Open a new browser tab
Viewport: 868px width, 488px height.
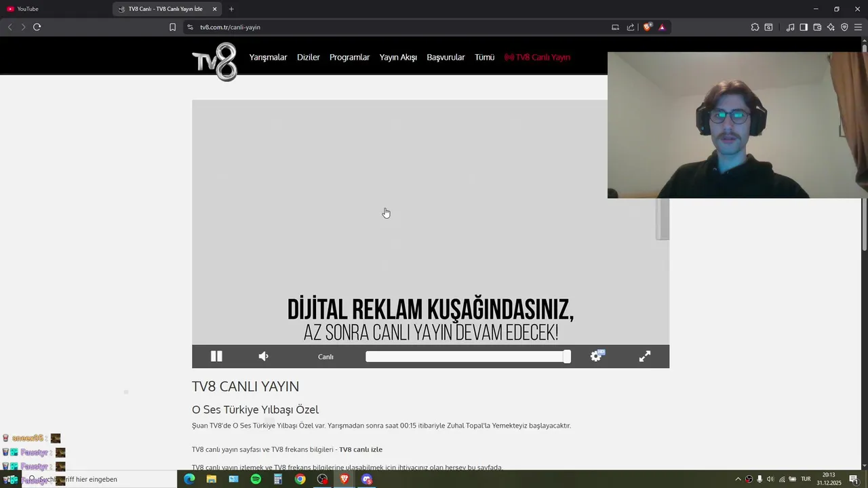pos(231,9)
